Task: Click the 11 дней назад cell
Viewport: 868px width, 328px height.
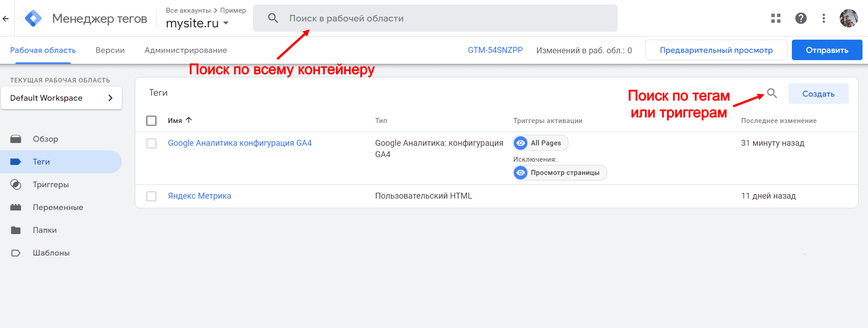Action: click(x=769, y=196)
